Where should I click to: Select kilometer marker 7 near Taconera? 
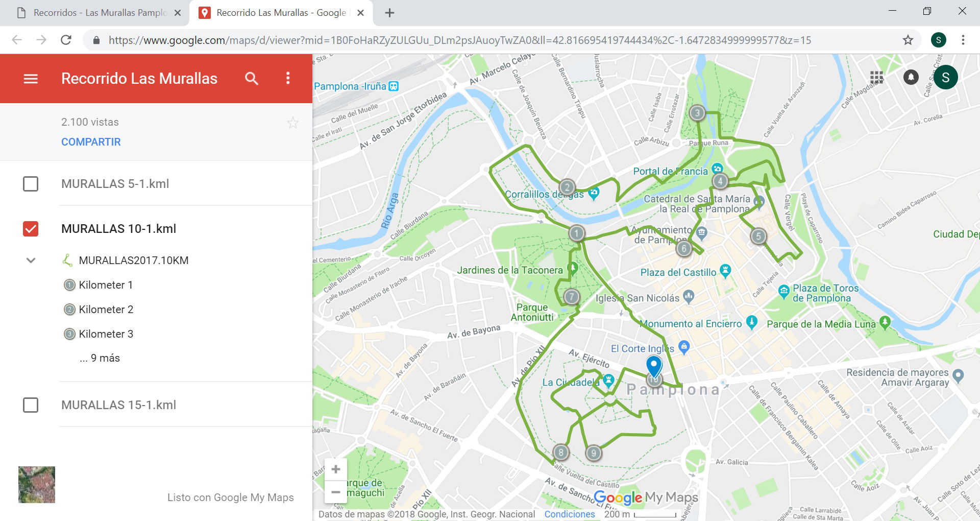[572, 296]
